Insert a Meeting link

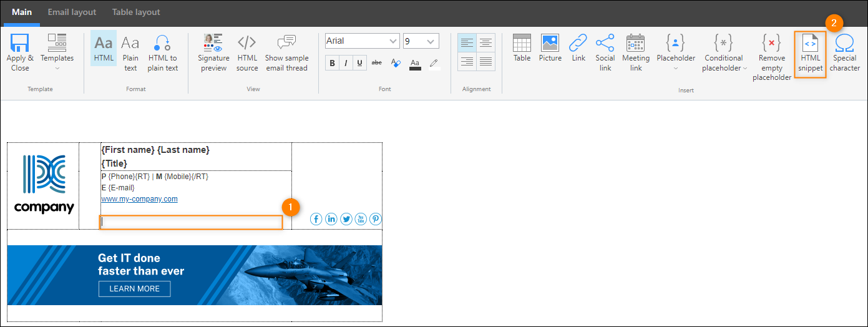636,53
